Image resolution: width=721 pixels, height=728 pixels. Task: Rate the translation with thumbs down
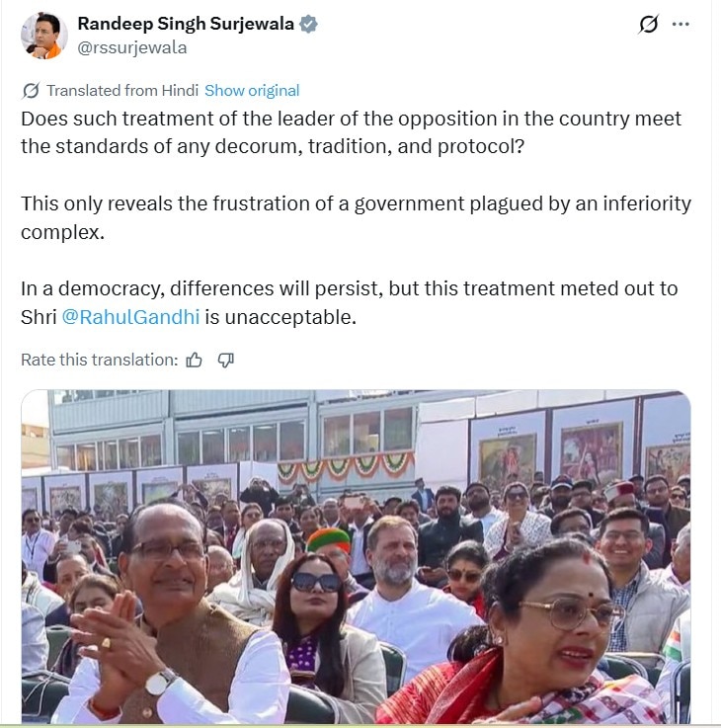[x=226, y=360]
